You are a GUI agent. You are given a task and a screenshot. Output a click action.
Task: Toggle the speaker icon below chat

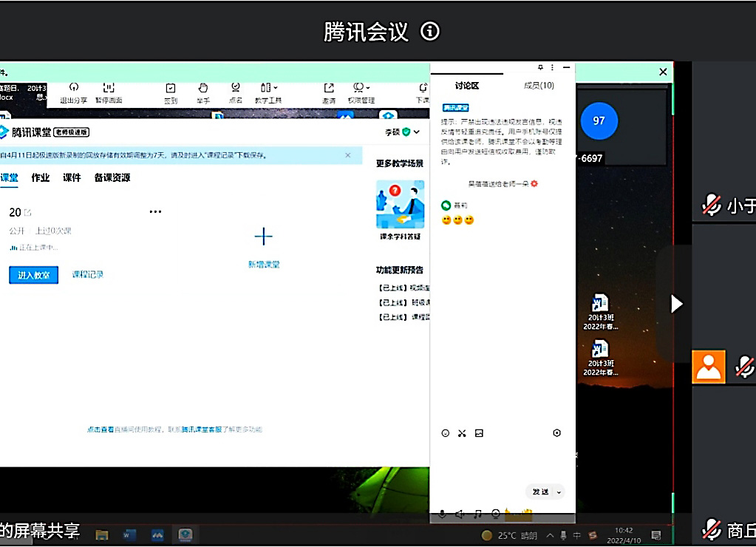click(460, 514)
